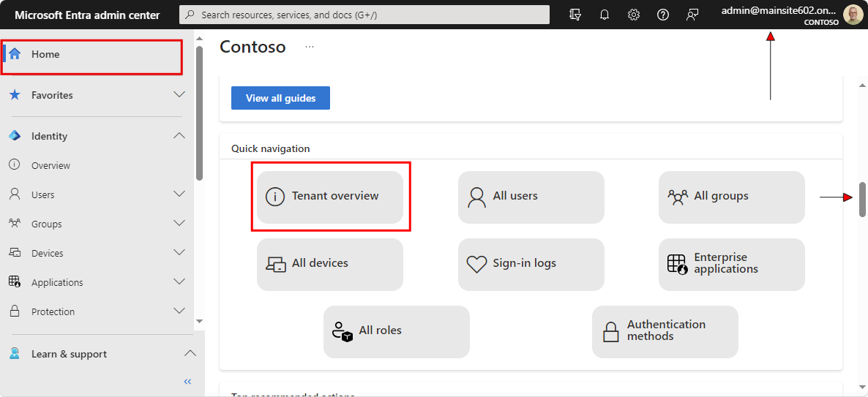Expand the Devices submenu chevron
The height and width of the screenshot is (397, 868).
point(179,253)
